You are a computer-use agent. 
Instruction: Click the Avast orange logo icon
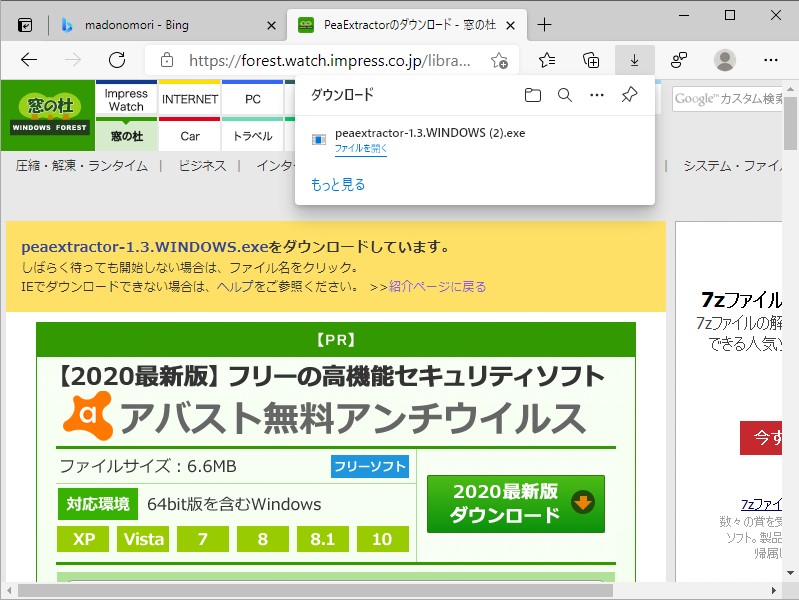88,416
